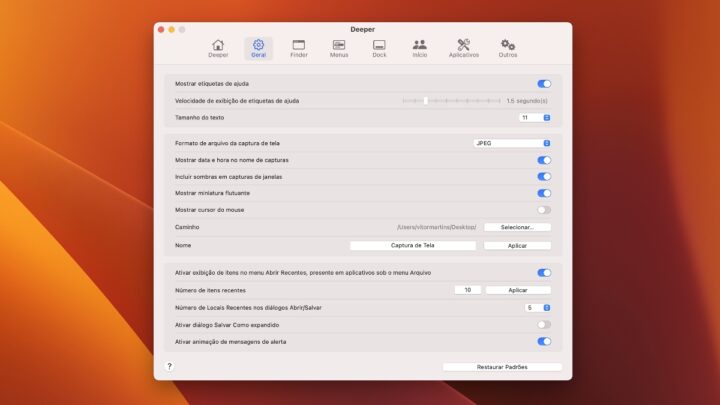Image resolution: width=720 pixels, height=405 pixels.
Task: Click the 1.5 segundo(s) value label
Action: [x=527, y=101]
